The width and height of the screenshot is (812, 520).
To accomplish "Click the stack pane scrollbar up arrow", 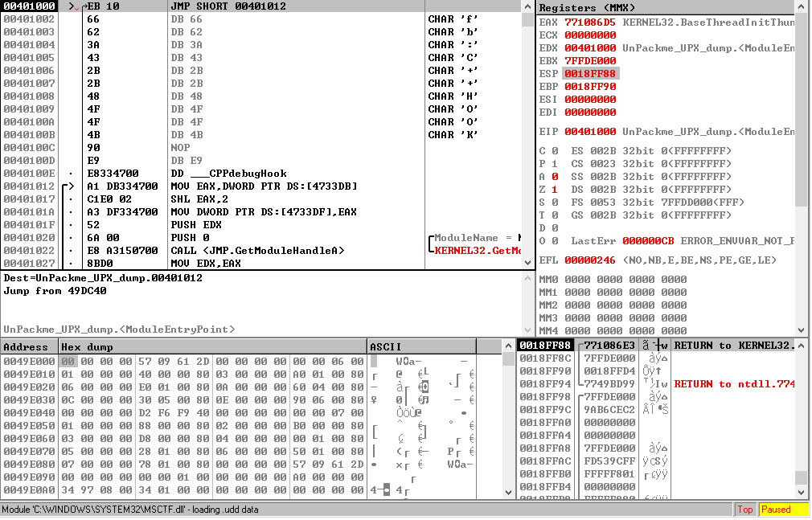I will coord(802,346).
